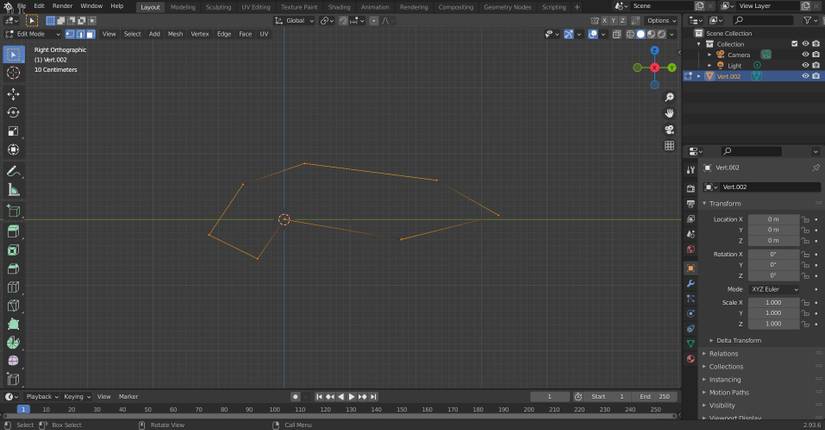825x430 pixels.
Task: Open the Playback popover in timeline
Action: point(41,396)
